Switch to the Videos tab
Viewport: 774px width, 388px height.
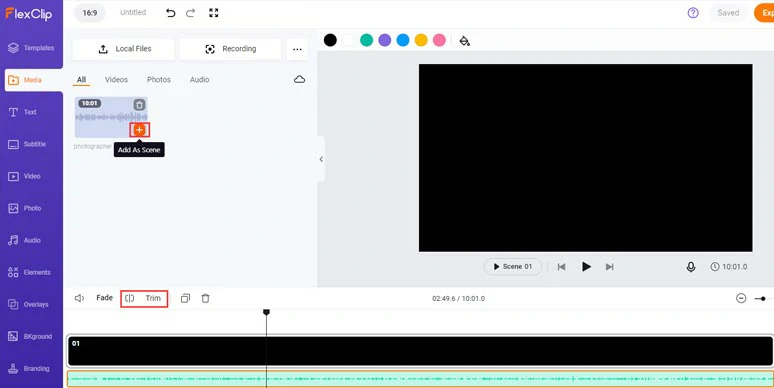116,79
